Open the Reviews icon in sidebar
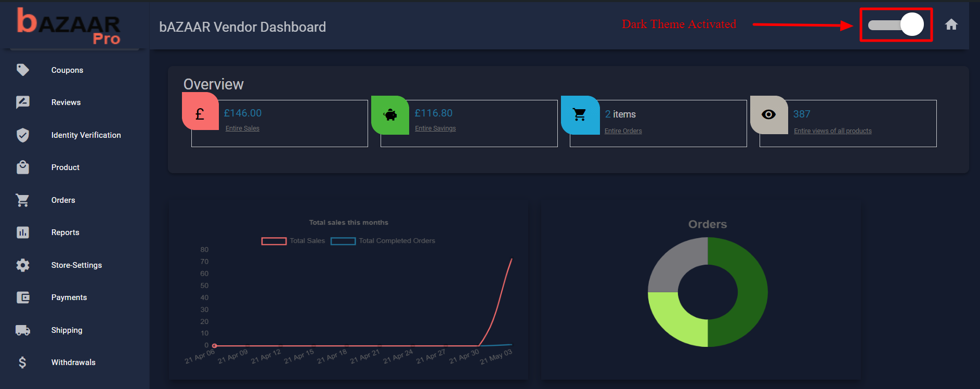 [23, 102]
